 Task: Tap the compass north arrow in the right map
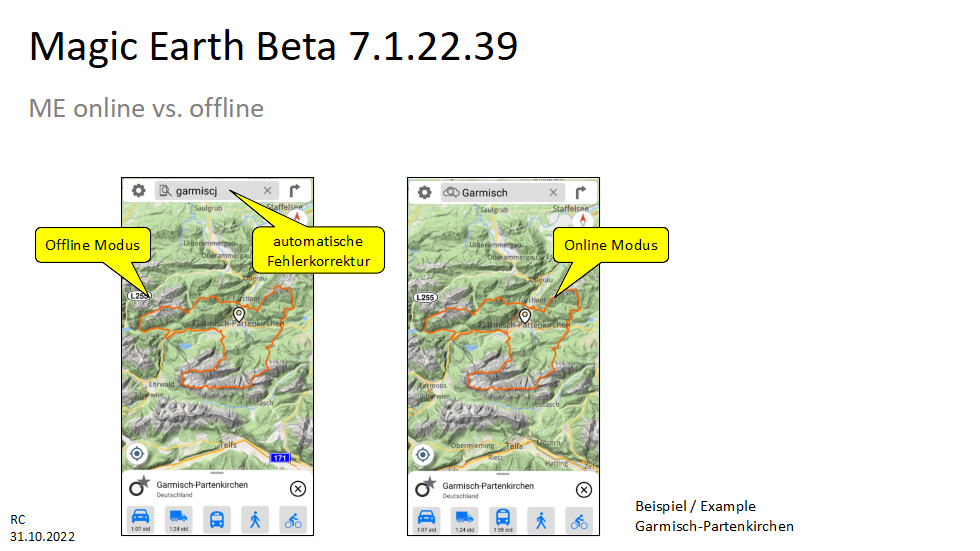(x=583, y=219)
